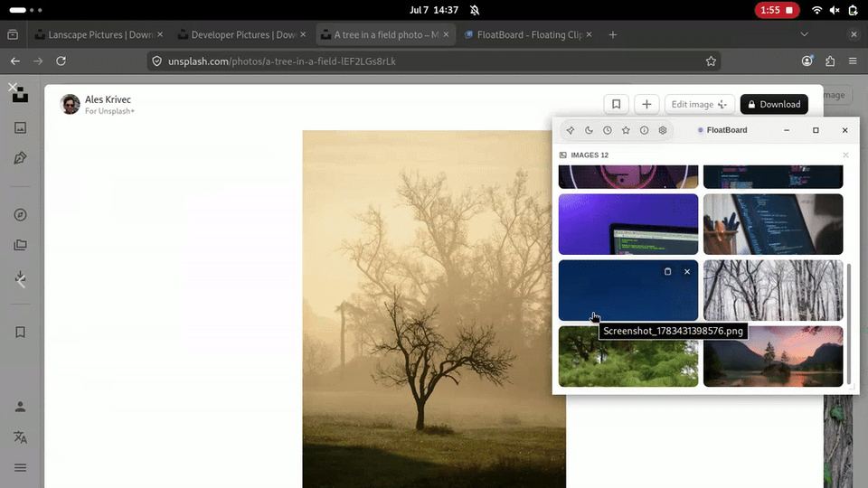Select the green pine foliage thumbnail
This screenshot has height=488, width=868.
point(628,357)
